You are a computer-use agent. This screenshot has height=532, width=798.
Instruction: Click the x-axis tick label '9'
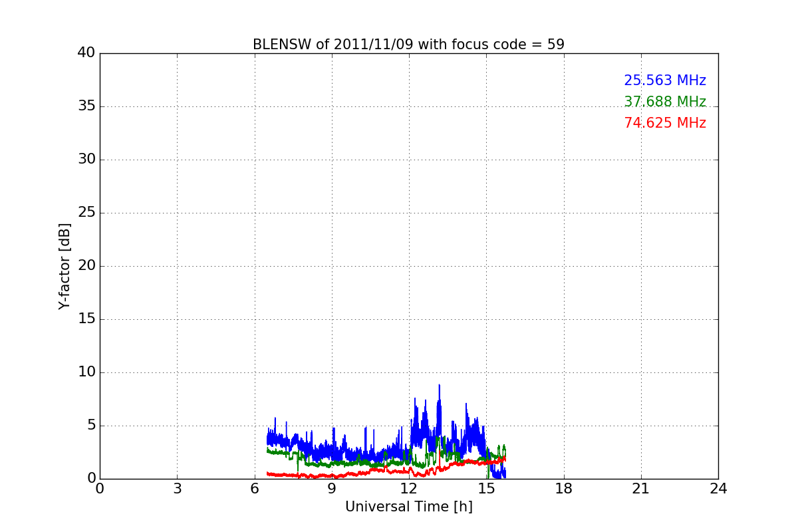(x=332, y=489)
